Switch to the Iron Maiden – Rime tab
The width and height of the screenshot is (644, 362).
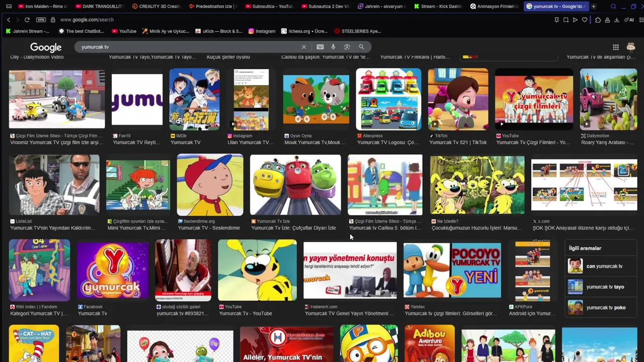42,7
